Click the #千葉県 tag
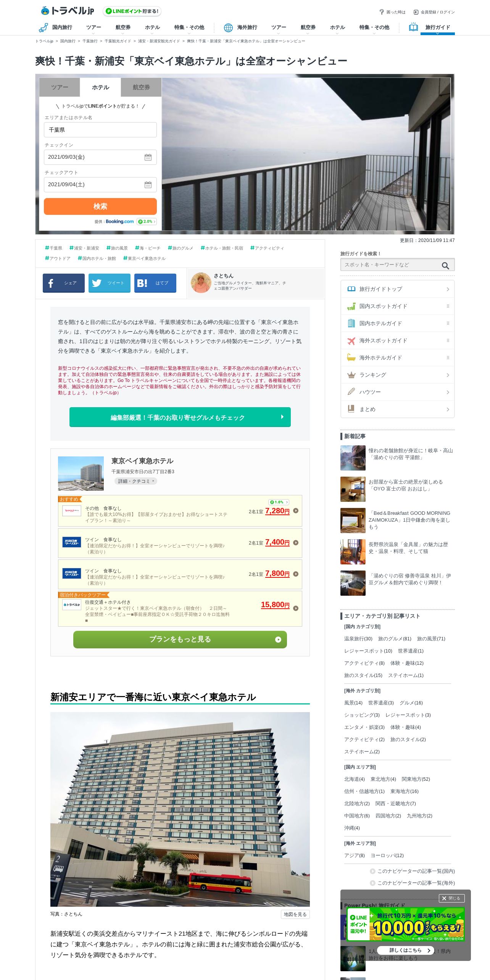This screenshot has height=980, width=490. tap(53, 248)
